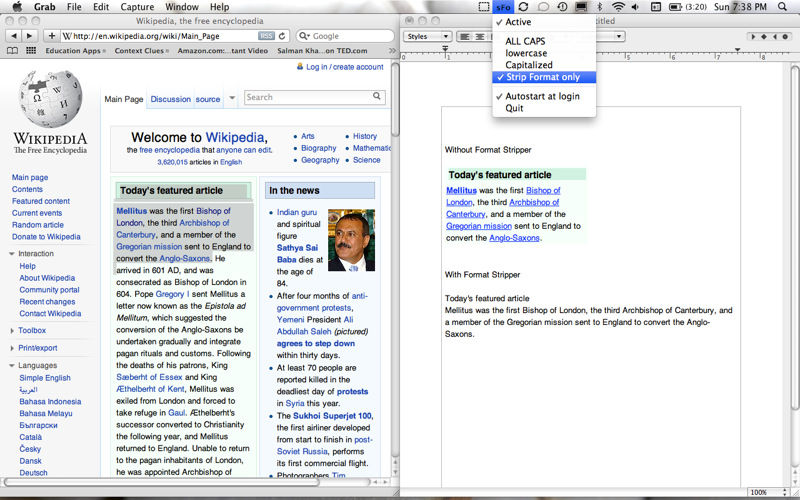Click the RSS badge in address bar

pos(266,36)
